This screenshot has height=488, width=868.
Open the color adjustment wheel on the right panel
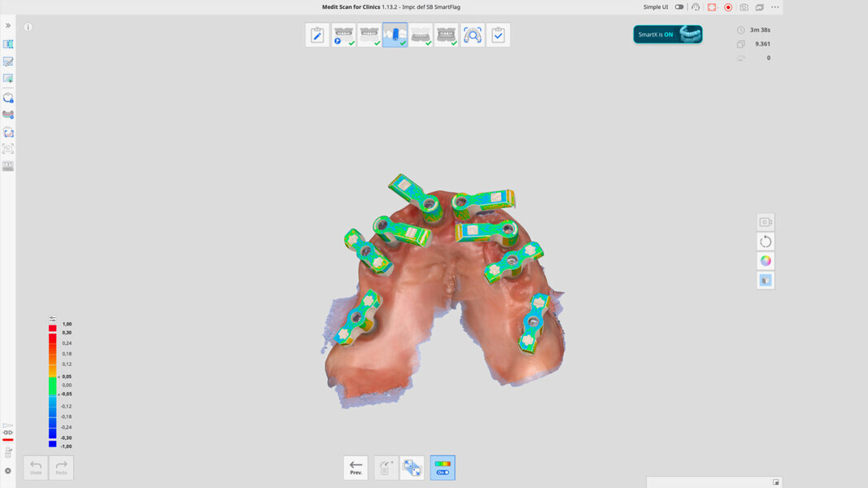coord(765,260)
